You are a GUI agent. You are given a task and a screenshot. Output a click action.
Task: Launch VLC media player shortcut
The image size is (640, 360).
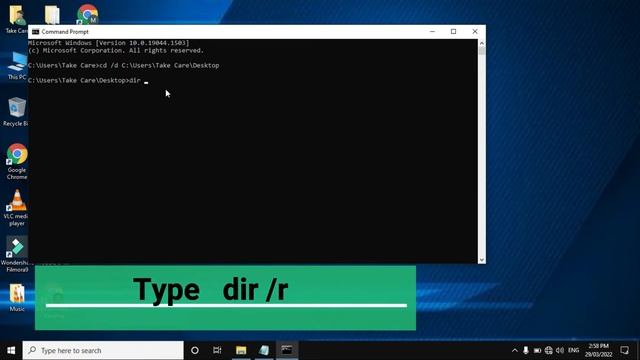pos(17,208)
